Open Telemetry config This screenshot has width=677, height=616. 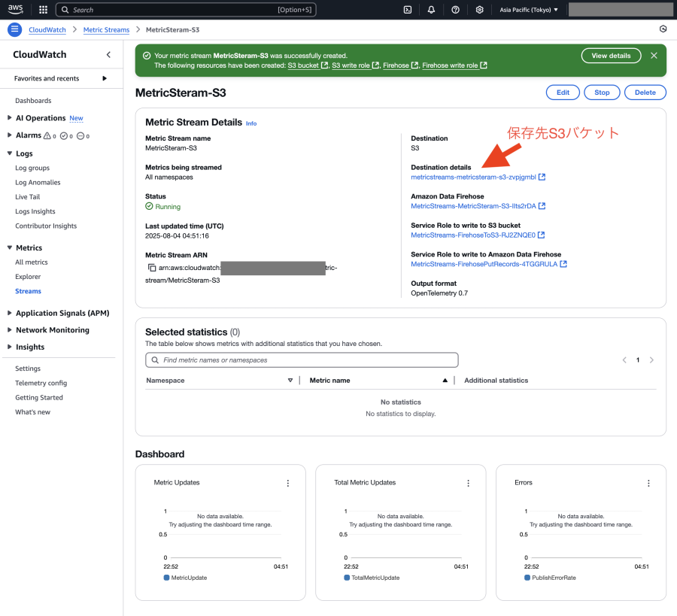(x=41, y=383)
